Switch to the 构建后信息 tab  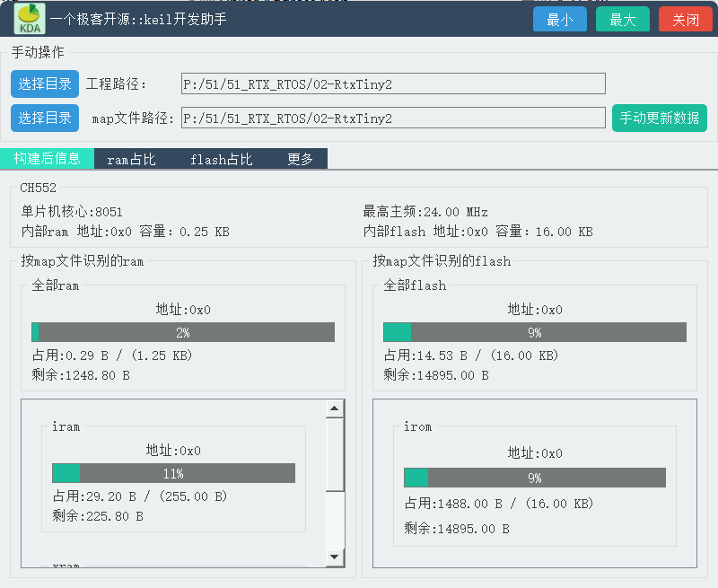click(48, 159)
